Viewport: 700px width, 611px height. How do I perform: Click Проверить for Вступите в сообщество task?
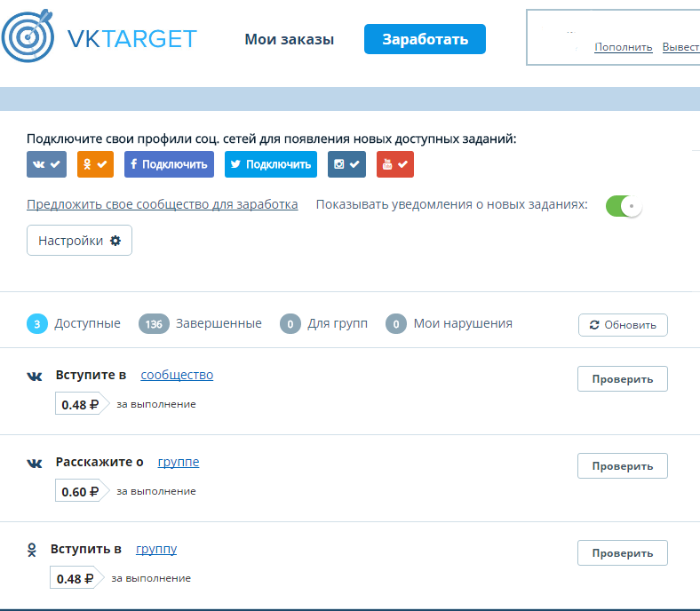pos(623,379)
